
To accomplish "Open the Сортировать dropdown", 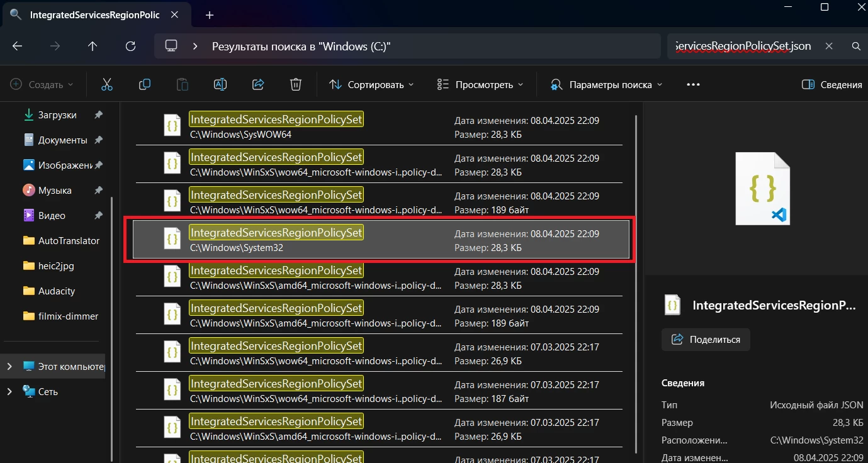I will 372,84.
